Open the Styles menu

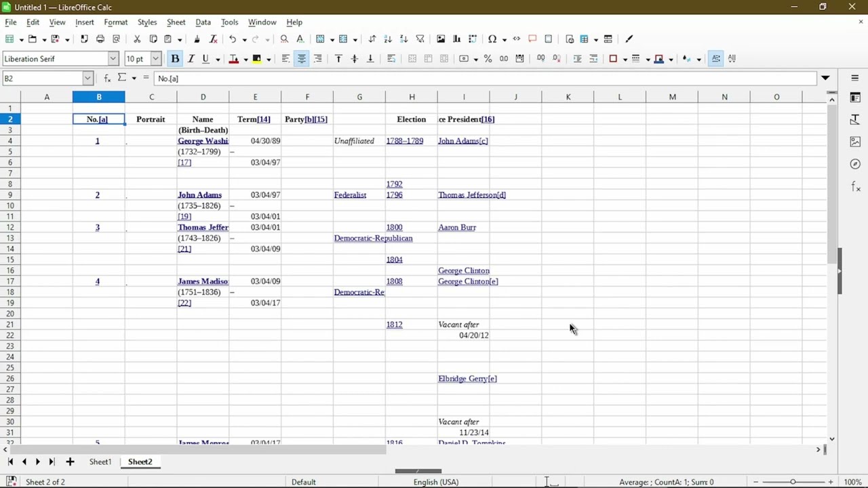coord(147,22)
